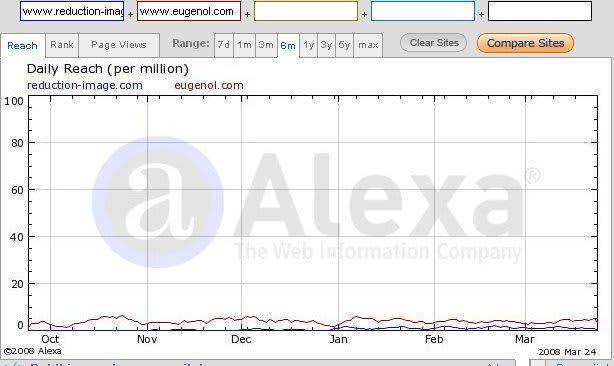Change range to 5y
Screen dimensions: 614x366
click(344, 45)
